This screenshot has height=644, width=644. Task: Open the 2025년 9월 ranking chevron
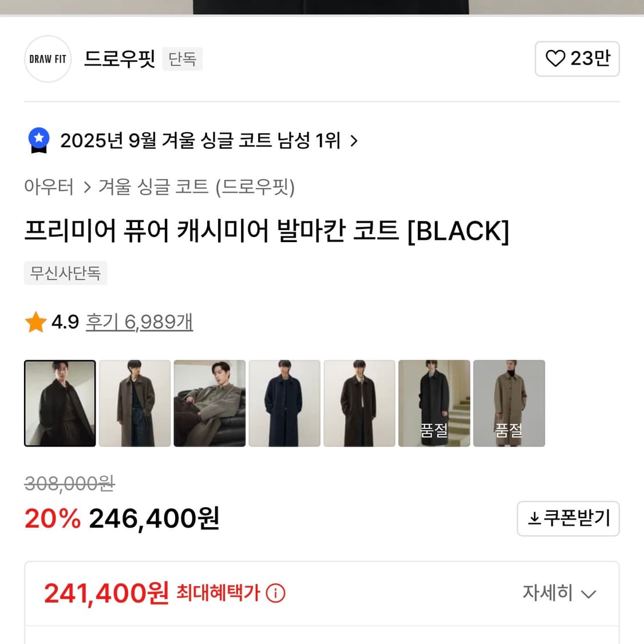[354, 140]
